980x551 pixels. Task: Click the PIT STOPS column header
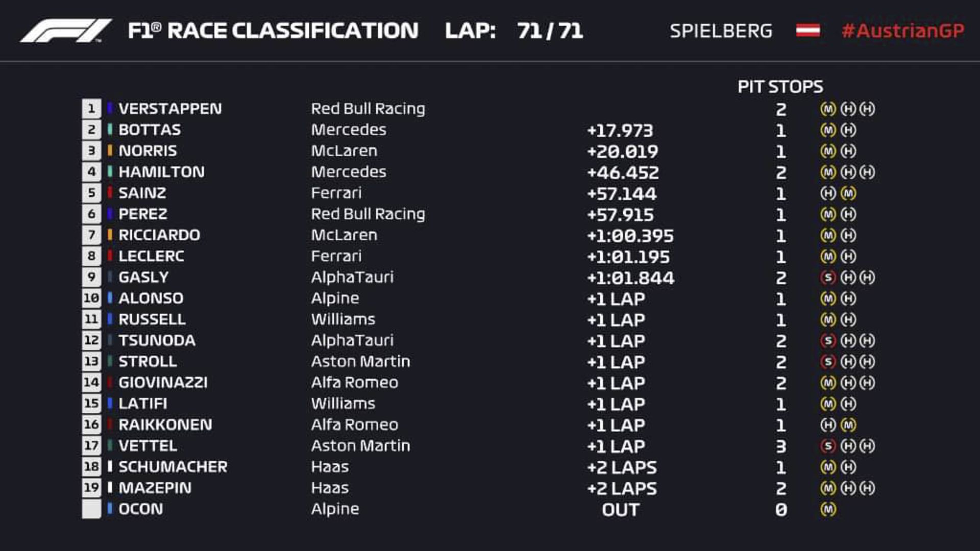780,87
